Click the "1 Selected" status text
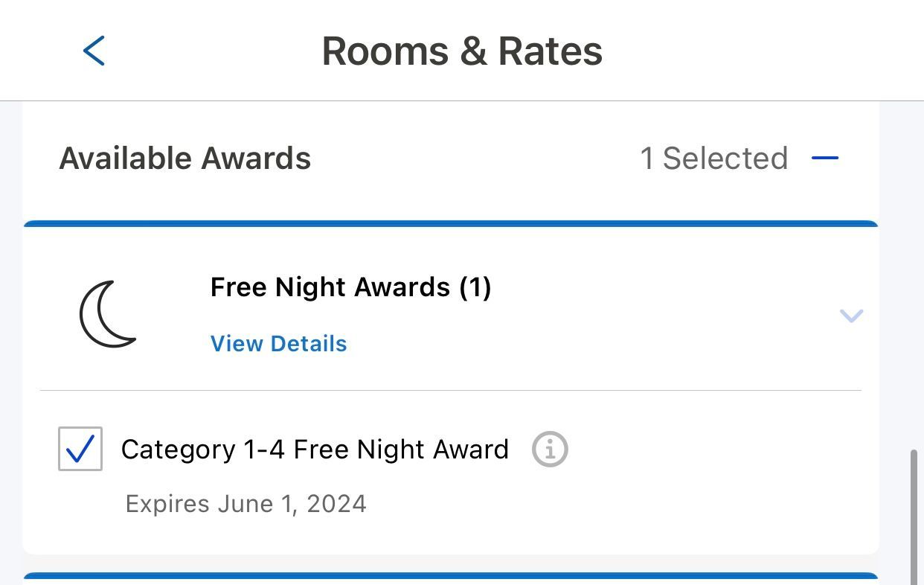Screen dimensions: 924x585 pyautogui.click(x=713, y=159)
